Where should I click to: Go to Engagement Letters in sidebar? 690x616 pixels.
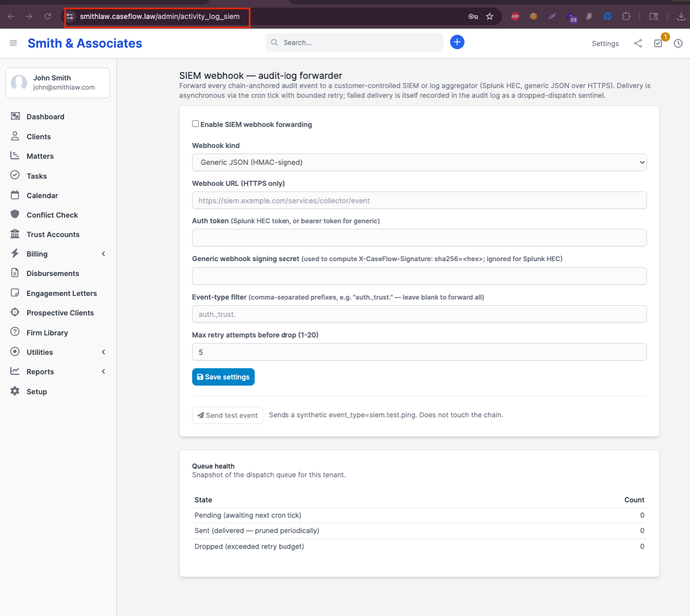click(x=61, y=293)
